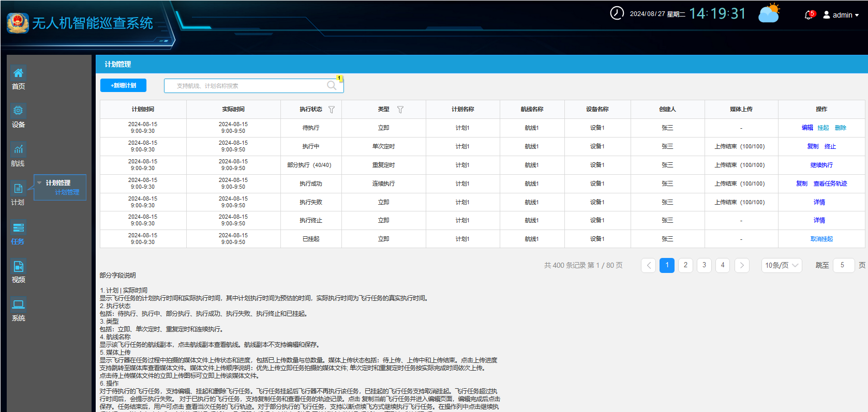
Task: Open the admin user dropdown
Action: click(x=841, y=15)
